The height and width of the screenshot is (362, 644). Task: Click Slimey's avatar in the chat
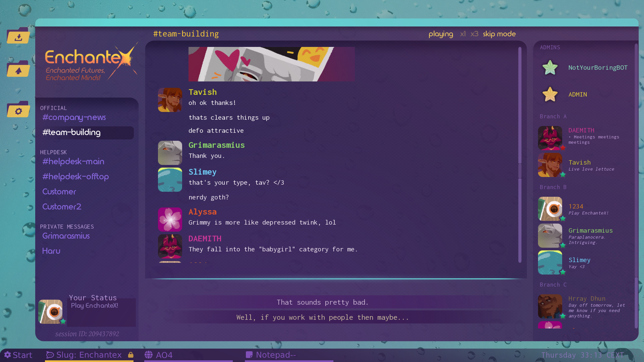[x=170, y=180]
